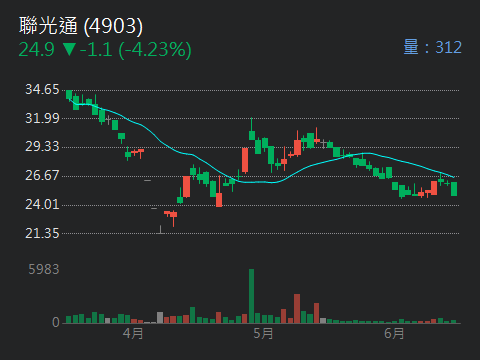Click the 31.99 price axis label
The image size is (480, 360).
tap(42, 118)
